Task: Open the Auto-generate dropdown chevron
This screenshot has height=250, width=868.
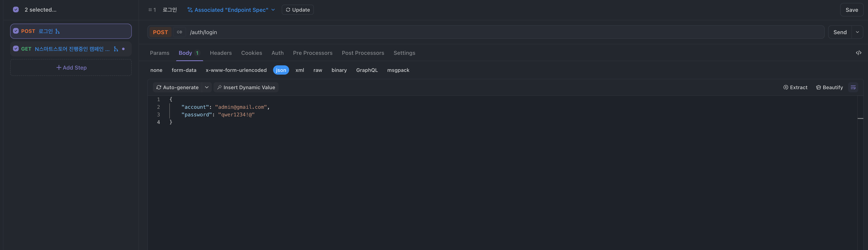Action: point(207,87)
